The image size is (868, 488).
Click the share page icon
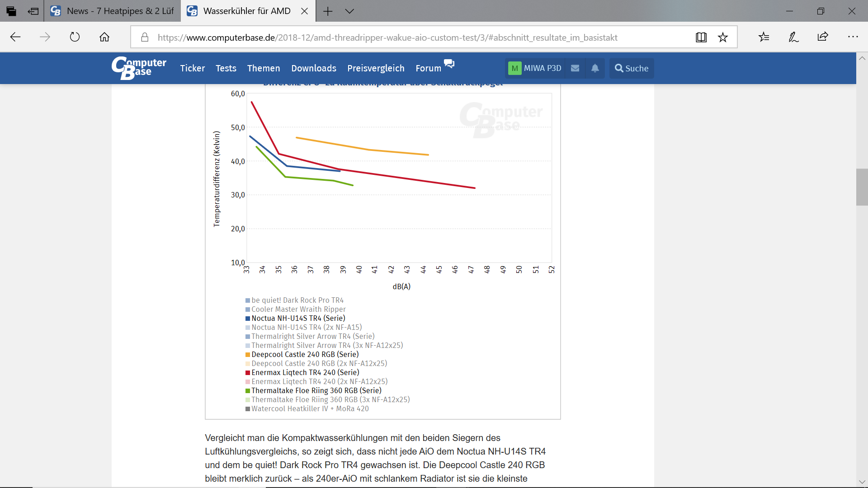click(823, 37)
